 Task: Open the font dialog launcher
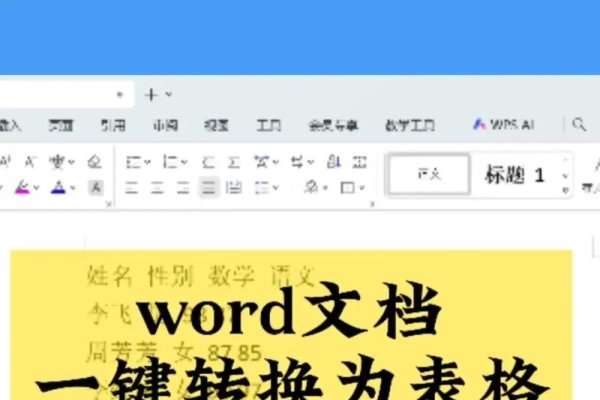click(108, 204)
